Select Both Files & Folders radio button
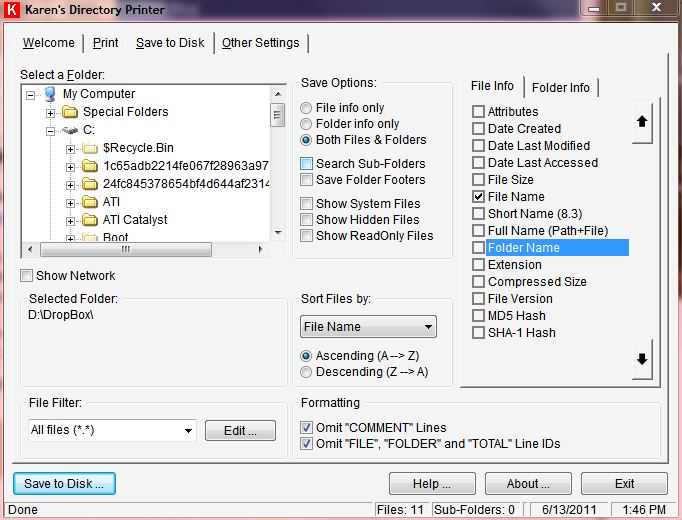 coord(306,140)
